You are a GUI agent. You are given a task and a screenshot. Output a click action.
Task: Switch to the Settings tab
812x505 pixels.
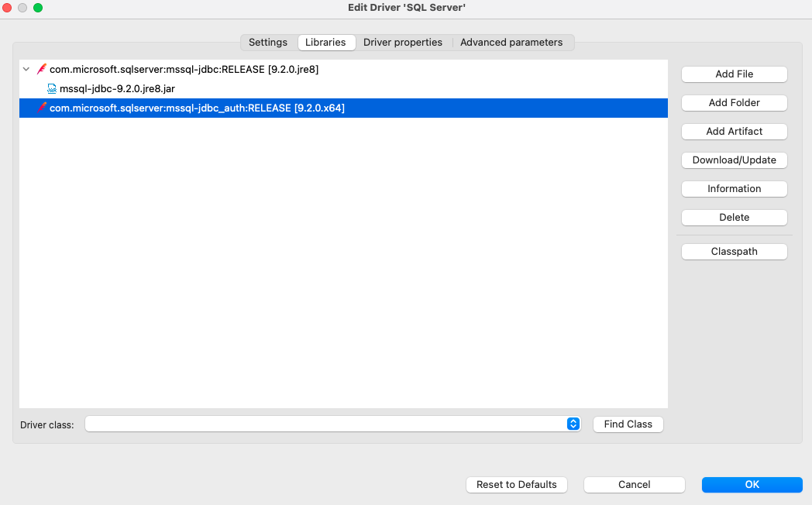click(267, 43)
